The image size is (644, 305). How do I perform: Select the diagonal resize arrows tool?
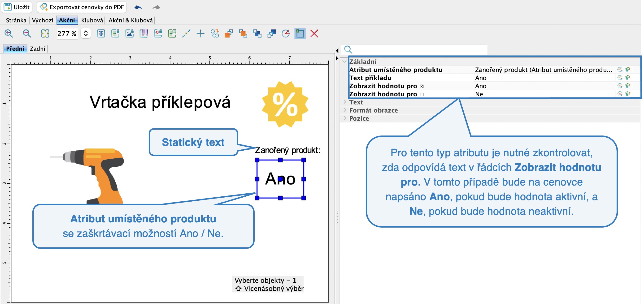coord(187,34)
